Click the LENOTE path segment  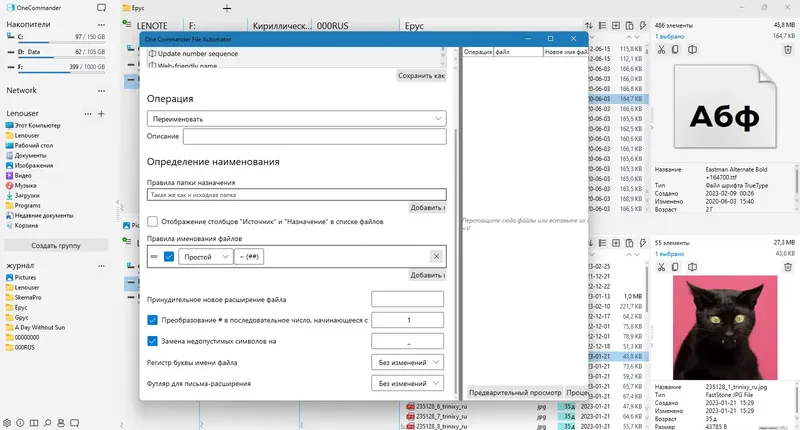(152, 26)
